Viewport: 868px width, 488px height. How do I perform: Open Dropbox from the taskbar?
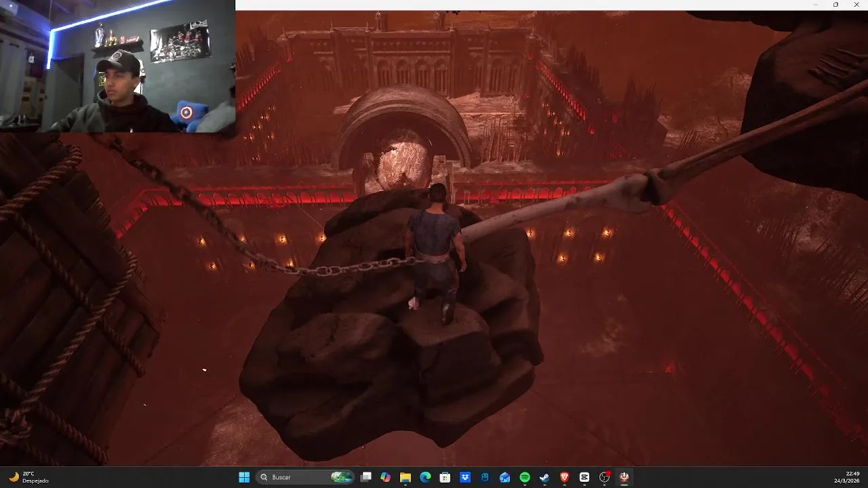(x=465, y=477)
